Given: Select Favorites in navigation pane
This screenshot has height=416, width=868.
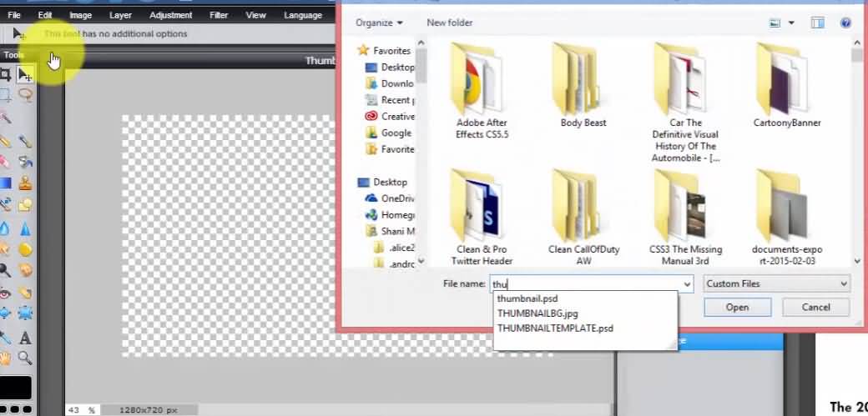Looking at the screenshot, I should (384, 50).
